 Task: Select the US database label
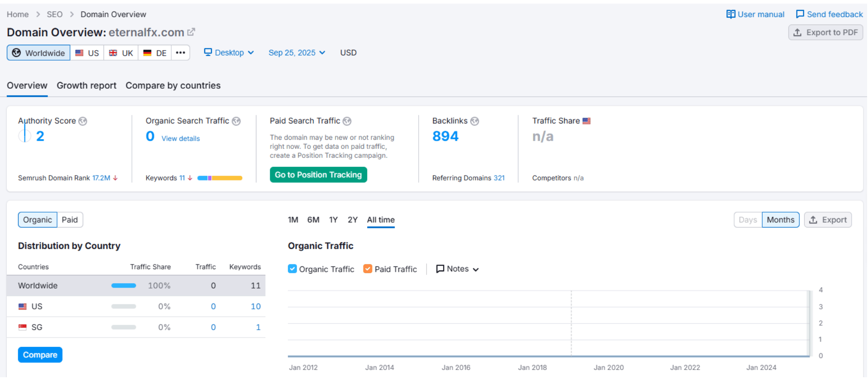[x=93, y=53]
